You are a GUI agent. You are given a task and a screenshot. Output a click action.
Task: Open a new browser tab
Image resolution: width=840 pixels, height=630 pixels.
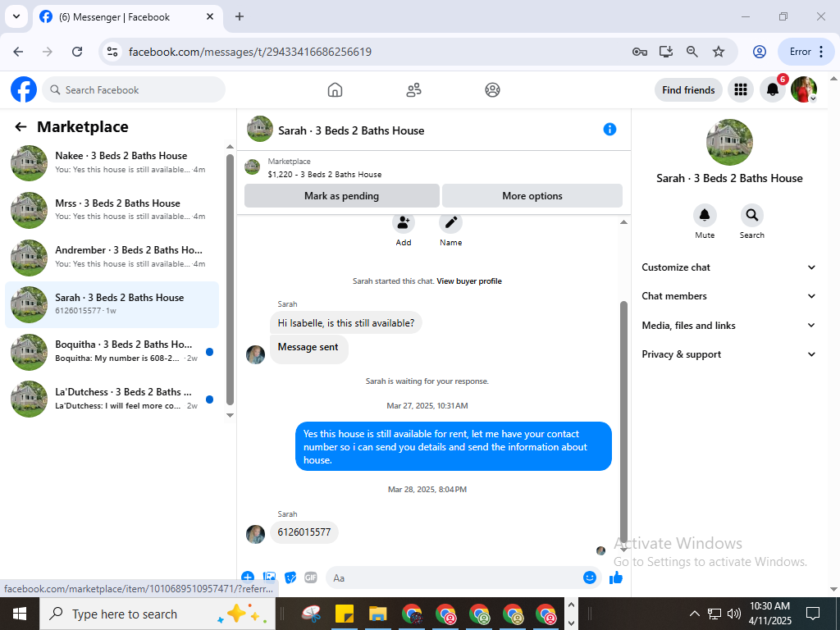(x=240, y=16)
